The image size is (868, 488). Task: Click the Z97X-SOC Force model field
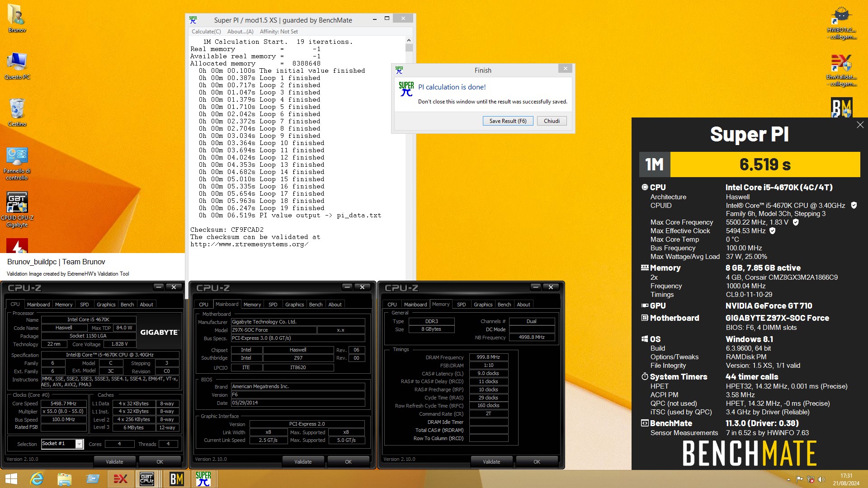point(274,330)
